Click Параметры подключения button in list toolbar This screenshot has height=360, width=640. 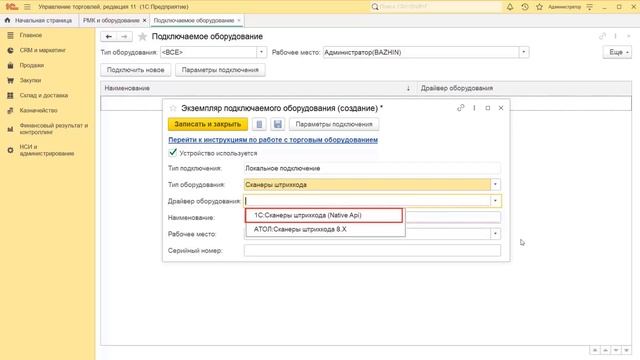click(x=220, y=70)
